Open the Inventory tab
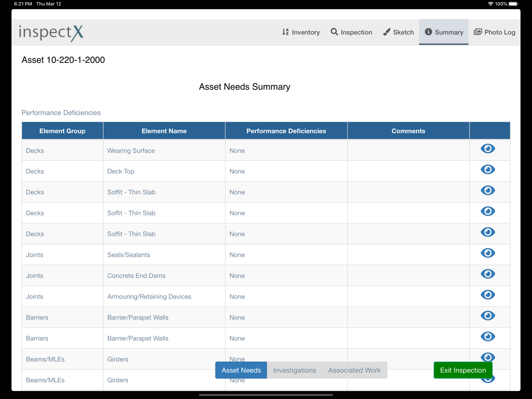Screen dimensions: 532x399 [x=301, y=32]
